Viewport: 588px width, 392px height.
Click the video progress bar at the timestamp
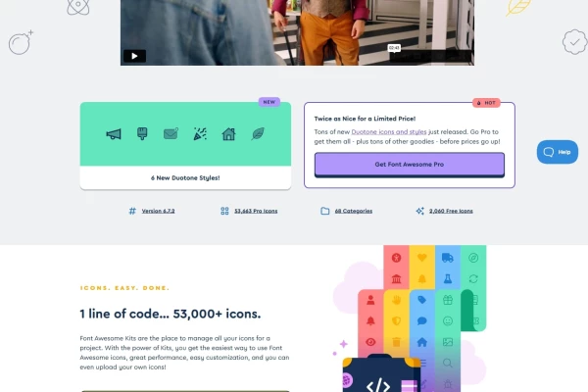[x=394, y=56]
